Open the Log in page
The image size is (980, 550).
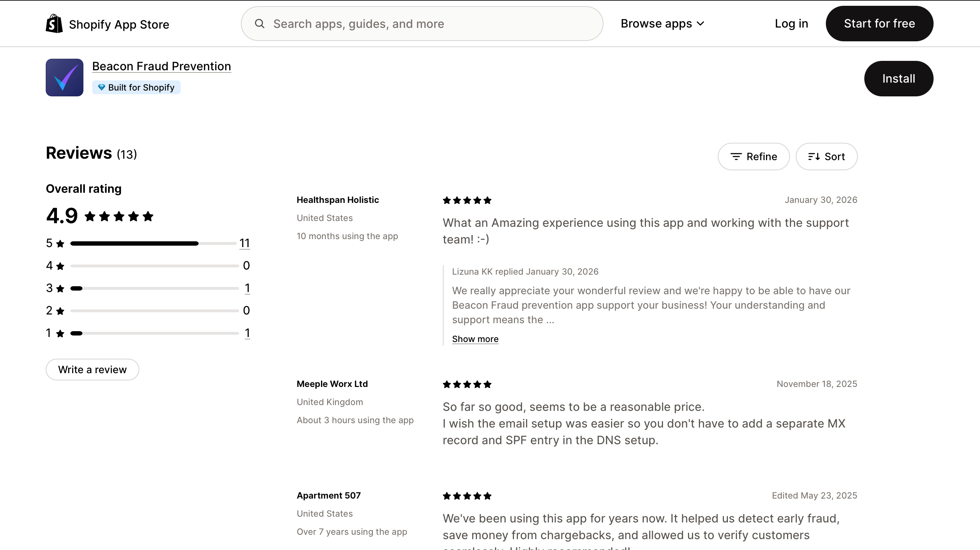791,24
